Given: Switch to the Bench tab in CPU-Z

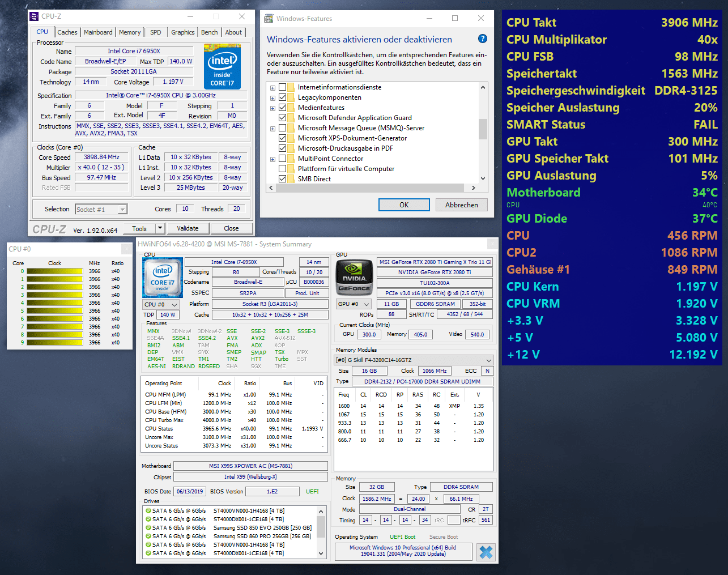Looking at the screenshot, I should click(x=210, y=32).
